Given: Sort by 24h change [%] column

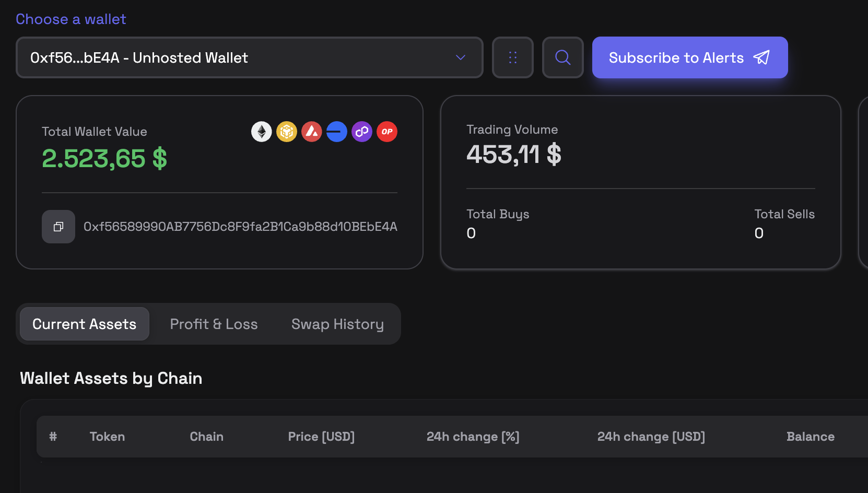Looking at the screenshot, I should click(x=473, y=437).
